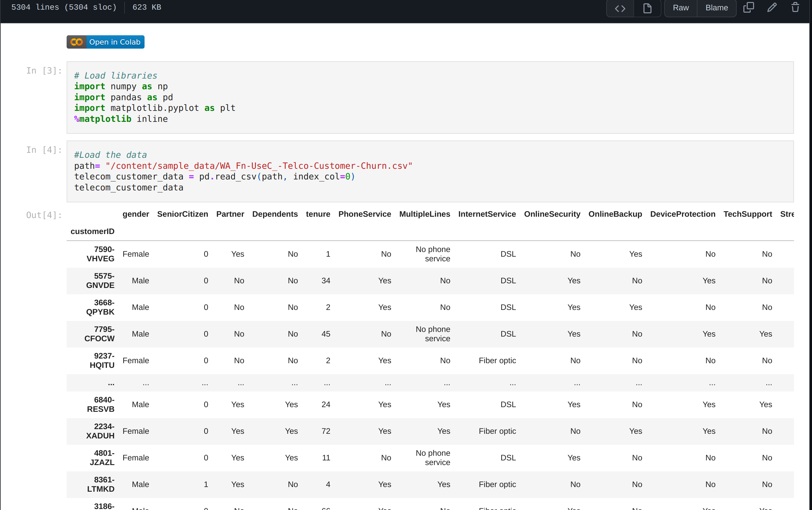Show the source blob view icon
The width and height of the screenshot is (812, 510).
point(620,8)
